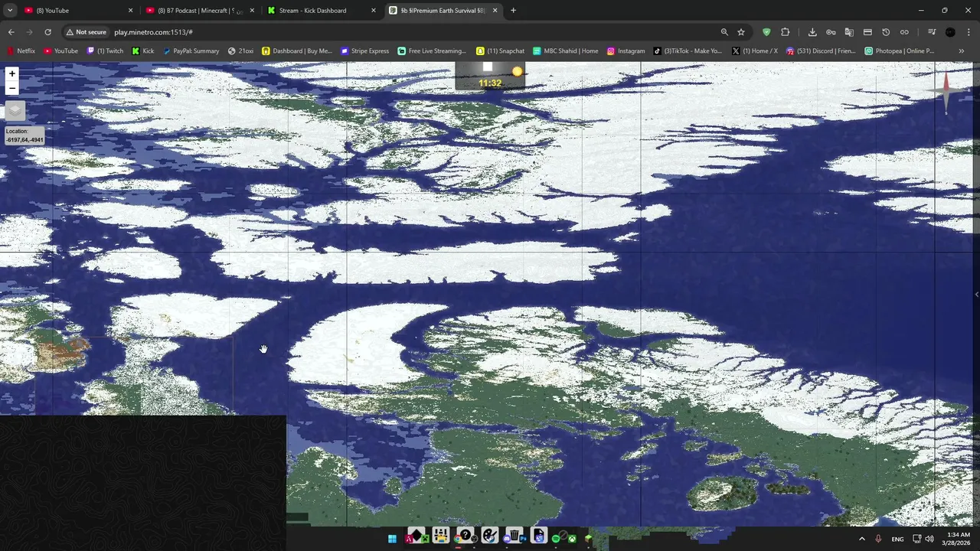980x551 pixels.
Task: View Not secure site information
Action: (86, 32)
